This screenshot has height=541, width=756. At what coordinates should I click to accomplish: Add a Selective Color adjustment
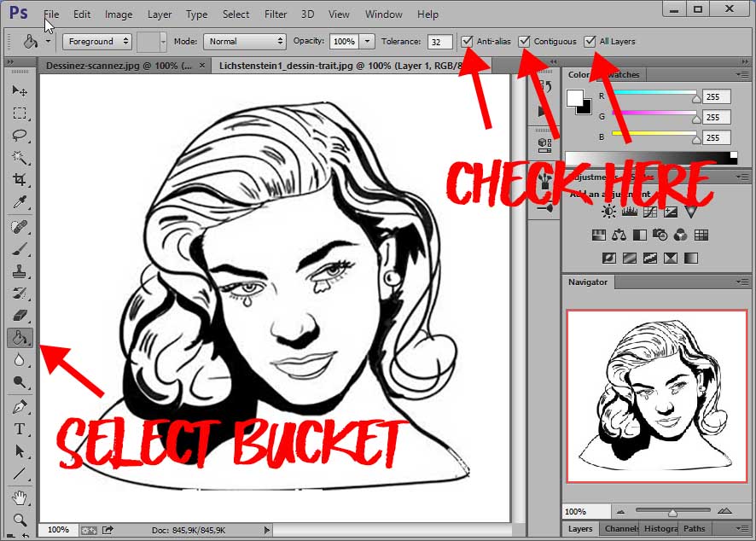point(671,258)
